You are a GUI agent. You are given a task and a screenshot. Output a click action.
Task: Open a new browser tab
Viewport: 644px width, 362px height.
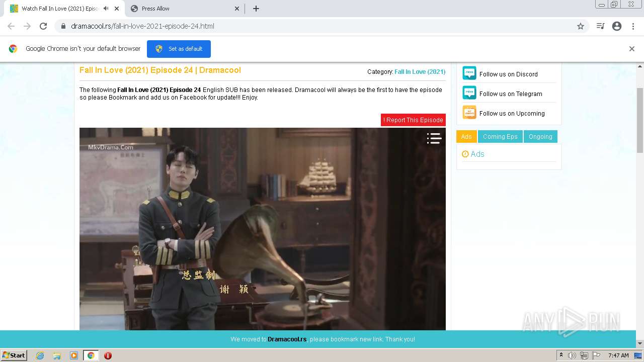click(256, 9)
